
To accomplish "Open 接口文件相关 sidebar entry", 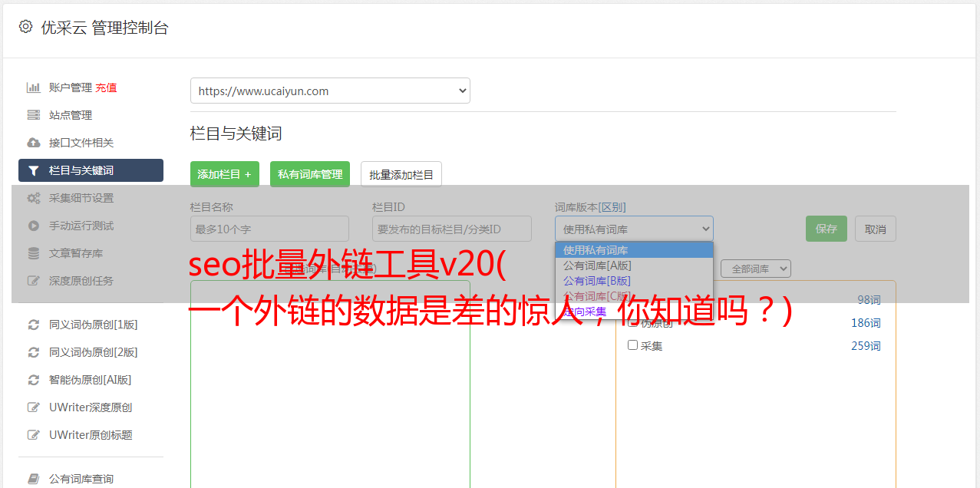I will (81, 143).
